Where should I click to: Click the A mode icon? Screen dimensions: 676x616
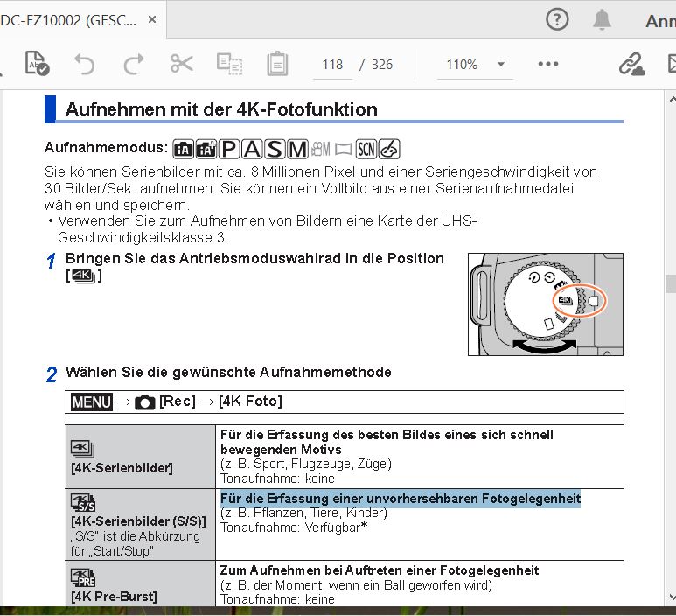(251, 150)
